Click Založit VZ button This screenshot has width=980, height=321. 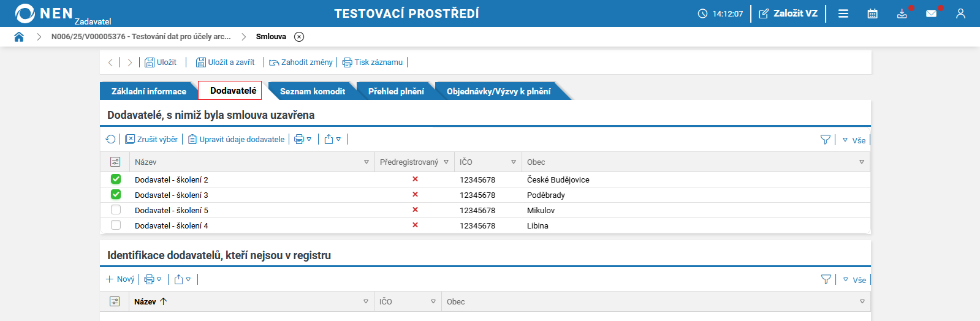[x=788, y=13]
